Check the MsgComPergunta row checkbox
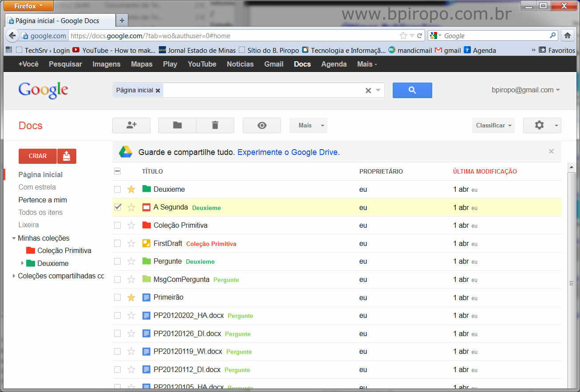Viewport: 580px width, 392px height. point(117,279)
